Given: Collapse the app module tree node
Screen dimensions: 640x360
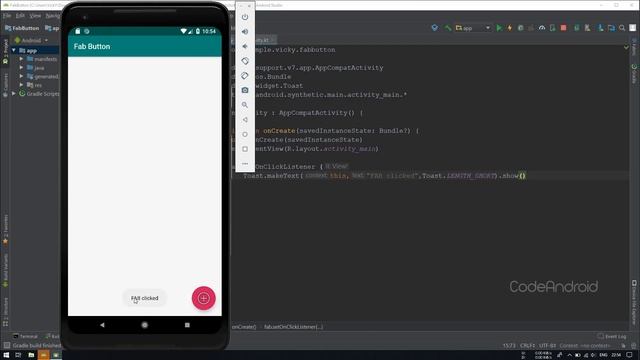Looking at the screenshot, I should 14,50.
